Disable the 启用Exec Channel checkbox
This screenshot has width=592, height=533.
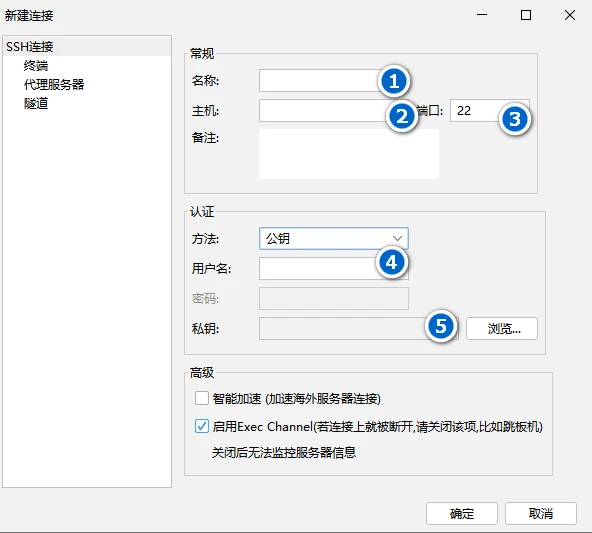(x=202, y=426)
